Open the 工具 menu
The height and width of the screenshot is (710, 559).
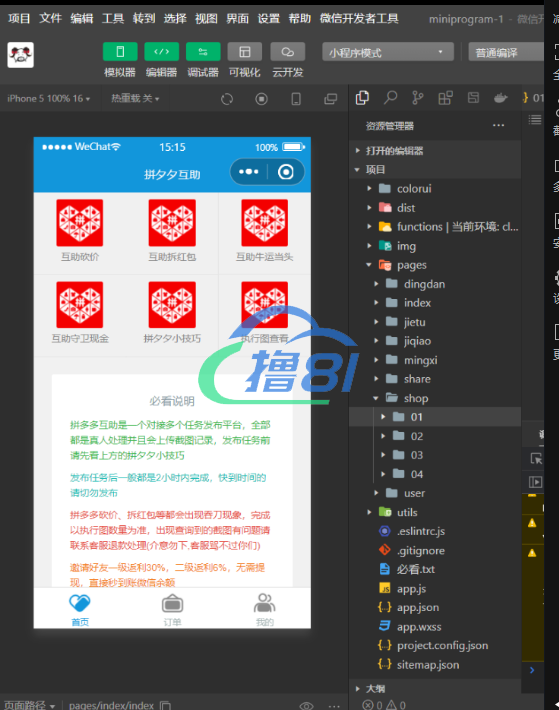[x=113, y=19]
